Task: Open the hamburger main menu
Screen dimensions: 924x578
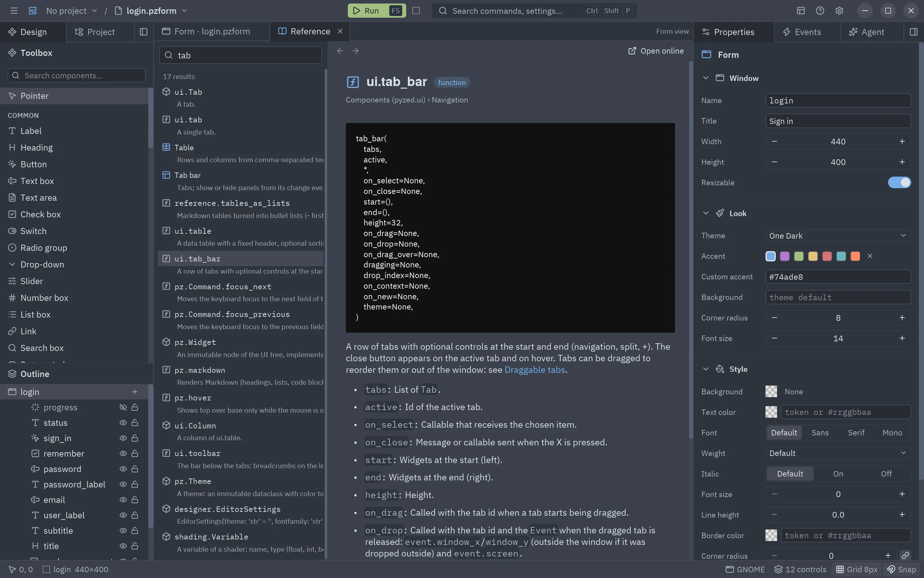Action: (14, 11)
